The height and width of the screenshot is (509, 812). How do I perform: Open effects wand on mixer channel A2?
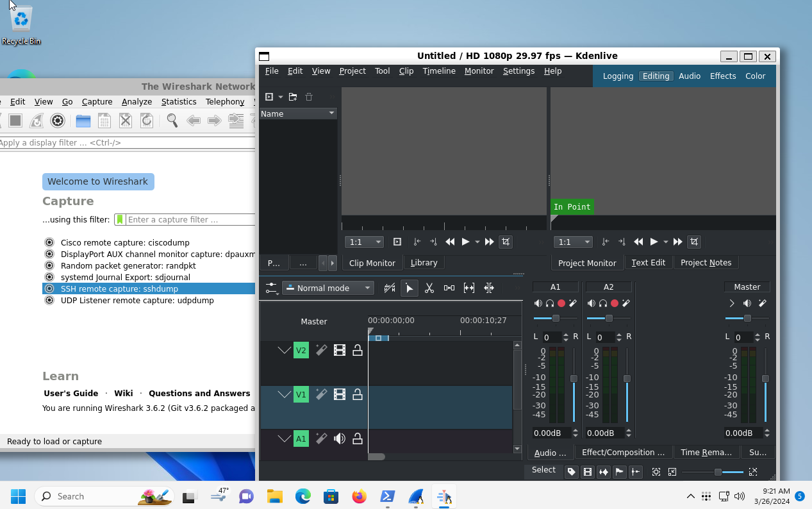coord(626,303)
